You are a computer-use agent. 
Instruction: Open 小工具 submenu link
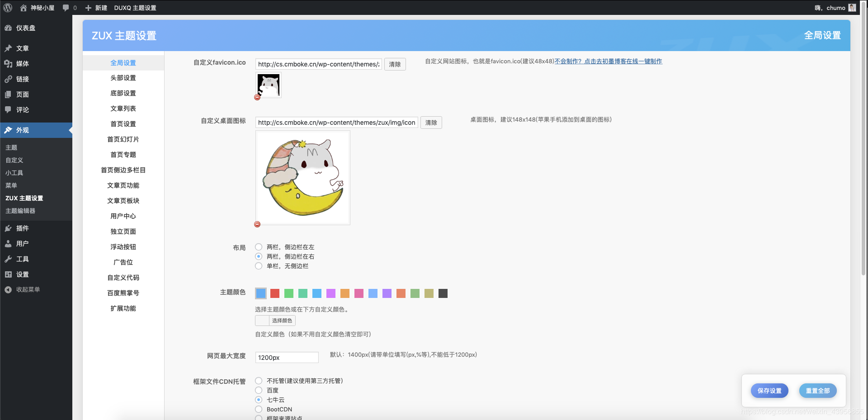point(14,173)
